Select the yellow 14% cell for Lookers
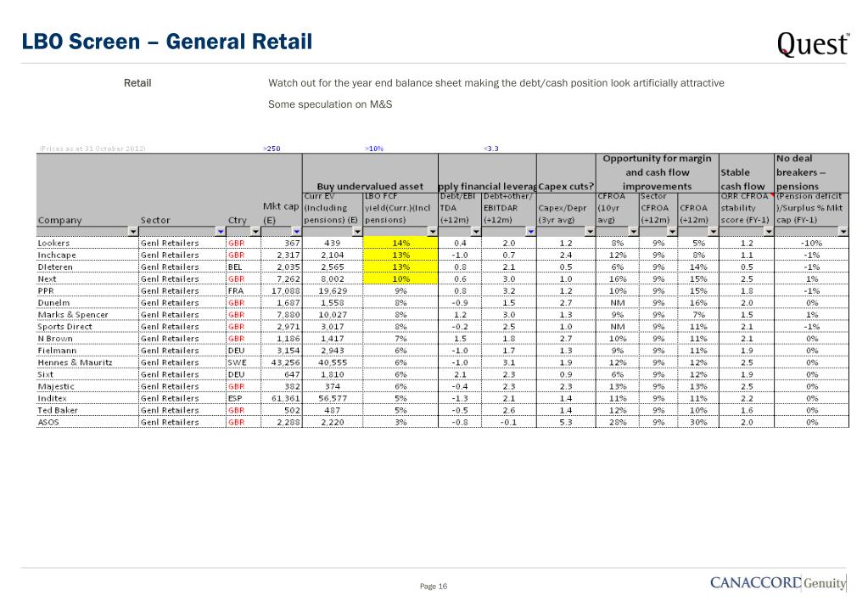This screenshot has width=868, height=601. click(x=400, y=243)
